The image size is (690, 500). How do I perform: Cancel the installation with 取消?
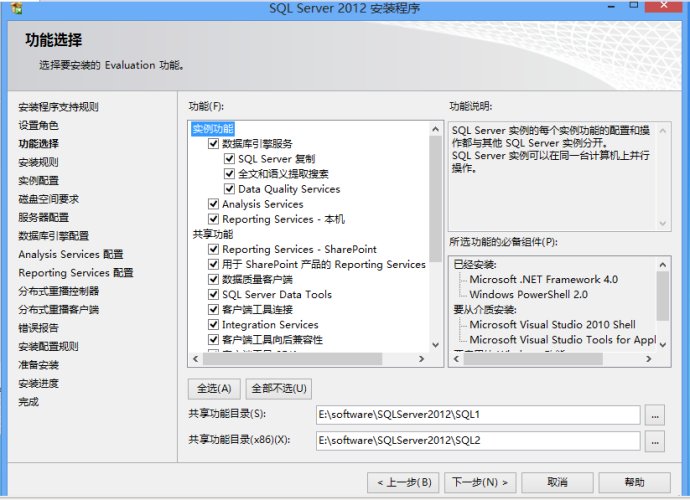557,481
